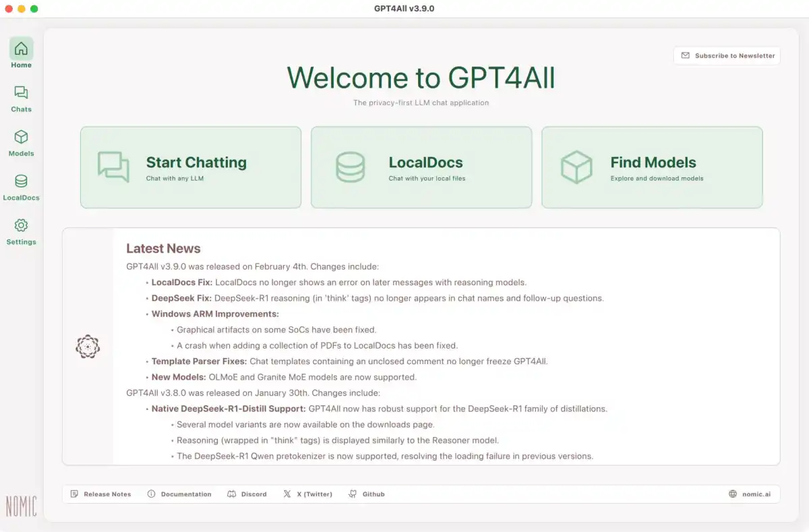
Task: Visit the nomic.ai link
Action: pos(756,494)
